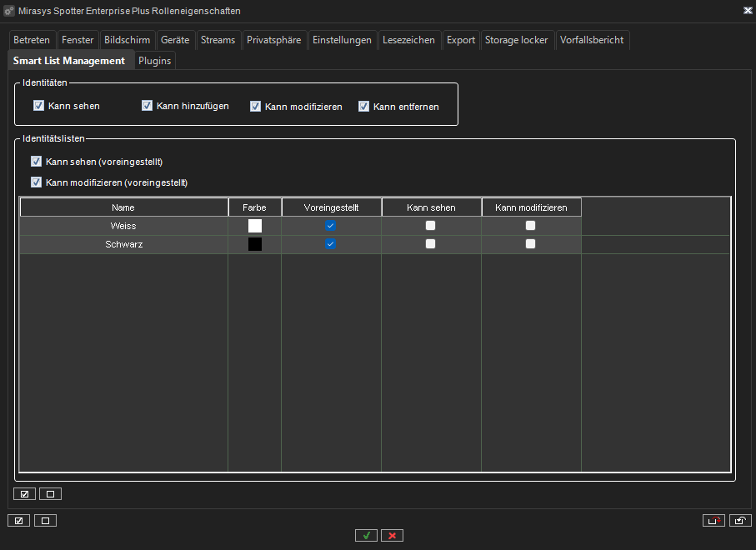Click the white color swatch for Weiss

pos(255,226)
